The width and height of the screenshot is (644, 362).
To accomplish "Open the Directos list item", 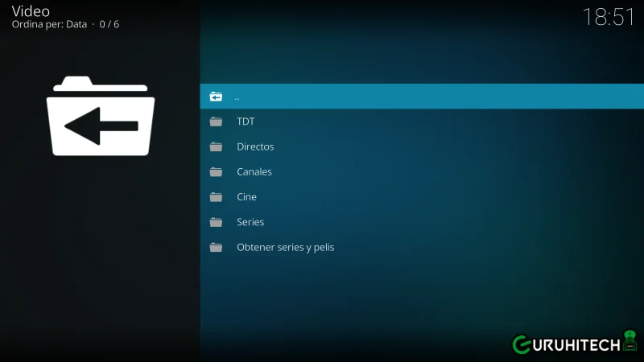I will [x=255, y=147].
